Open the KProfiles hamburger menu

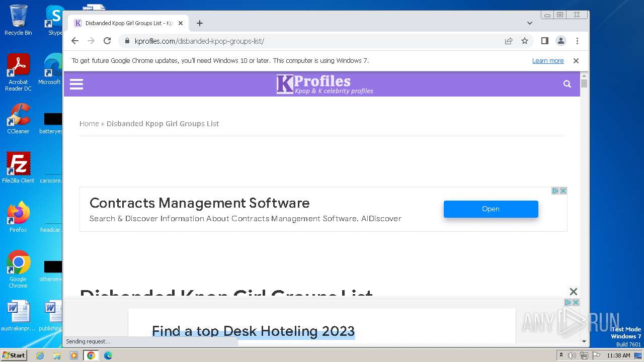[76, 84]
